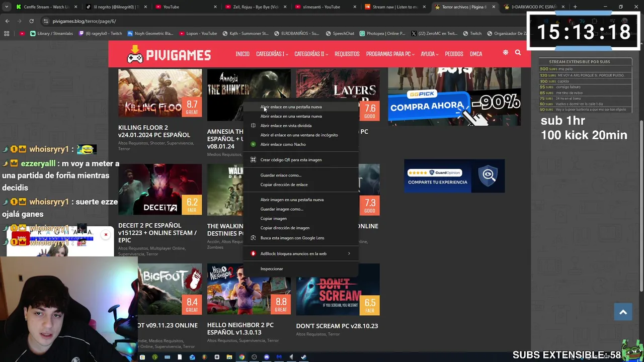Select 'Abrir el enlace en una ventana de incógnito'
Viewport: 644px width, 362px height.
click(x=300, y=135)
